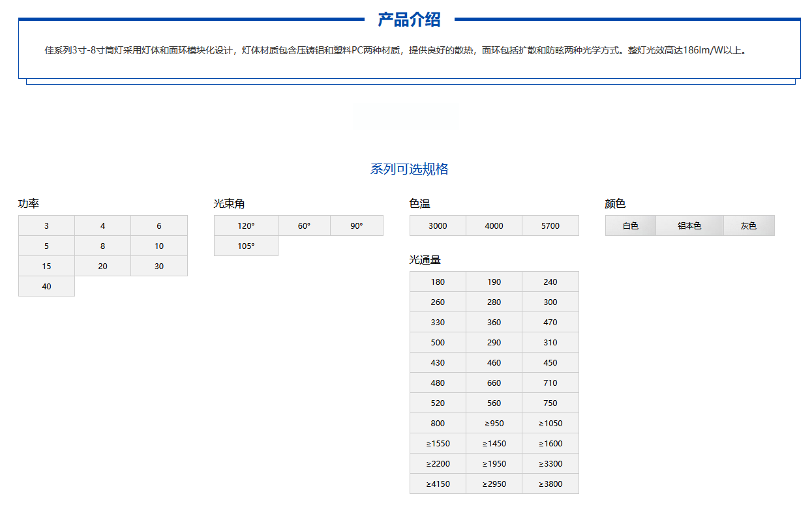The image size is (812, 507).
Task: Select the 3 power option
Action: (x=46, y=225)
